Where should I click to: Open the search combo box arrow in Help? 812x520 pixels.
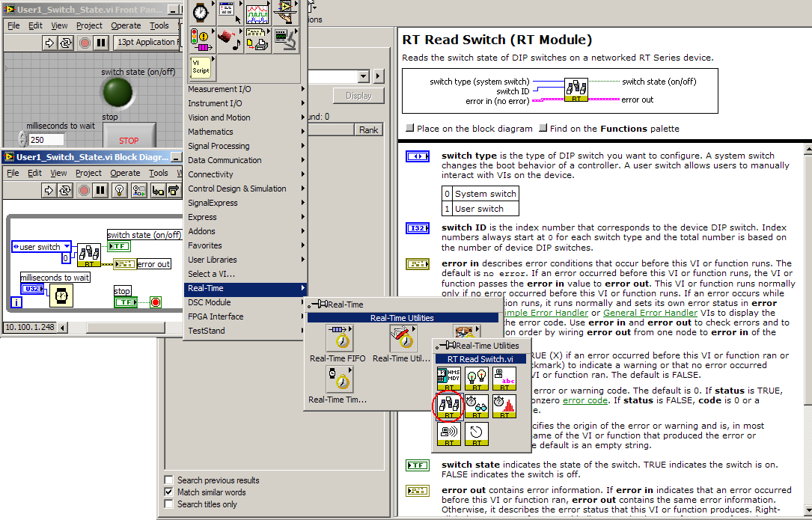(364, 76)
